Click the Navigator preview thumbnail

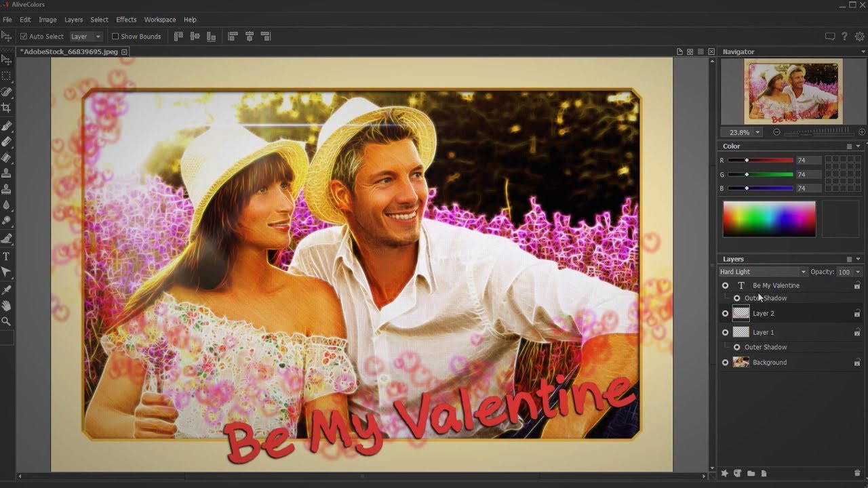point(793,90)
